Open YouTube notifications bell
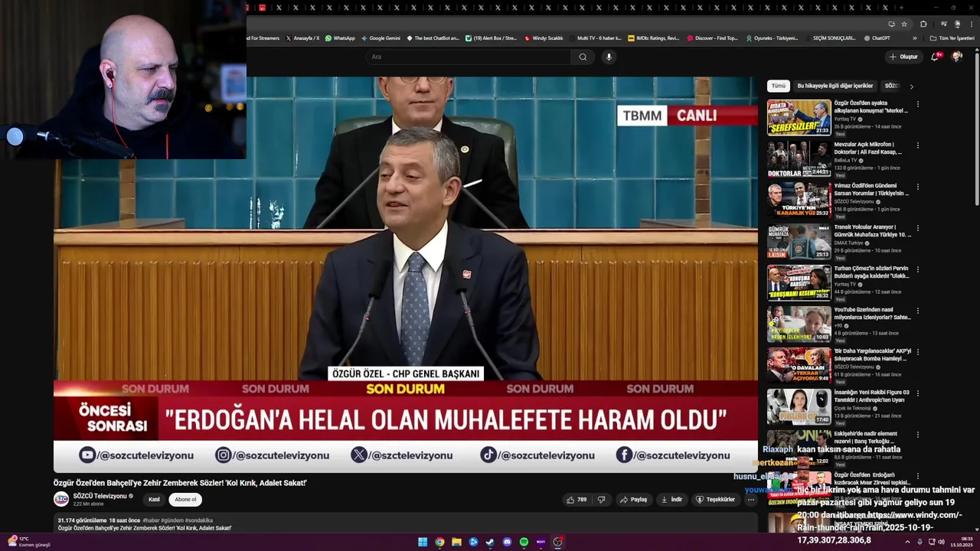The width and height of the screenshot is (980, 551). point(936,57)
